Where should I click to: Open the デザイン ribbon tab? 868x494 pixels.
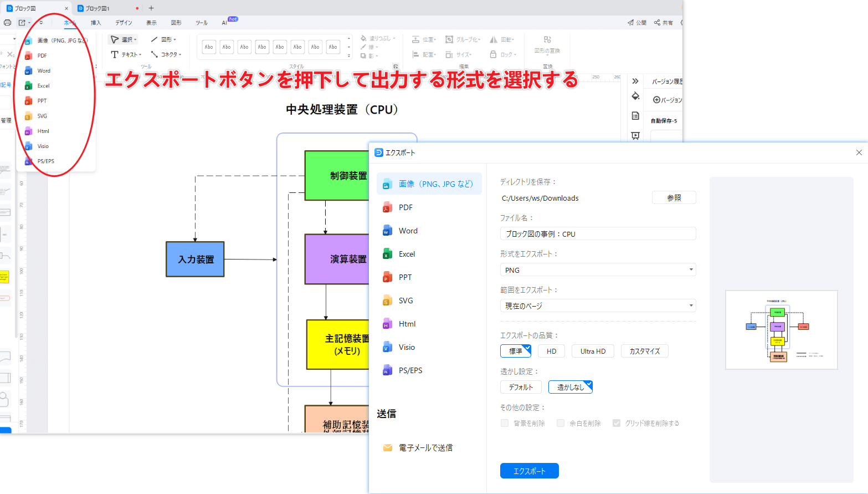tap(124, 23)
